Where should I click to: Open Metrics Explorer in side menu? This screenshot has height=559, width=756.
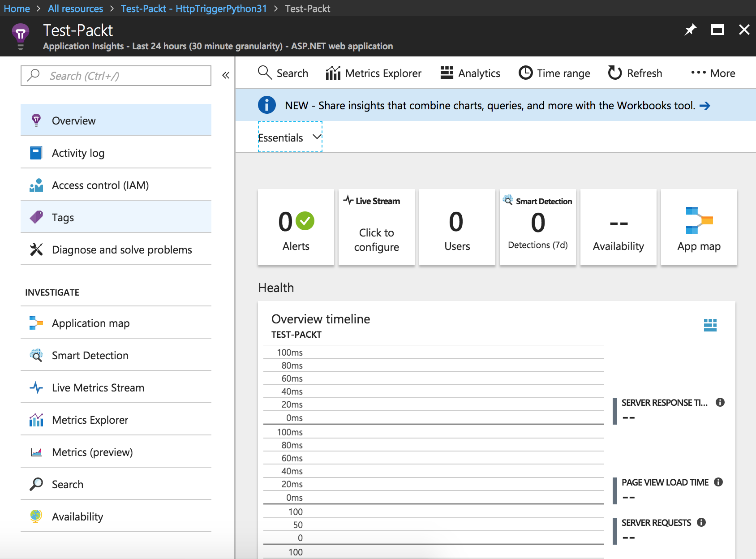(x=116, y=420)
